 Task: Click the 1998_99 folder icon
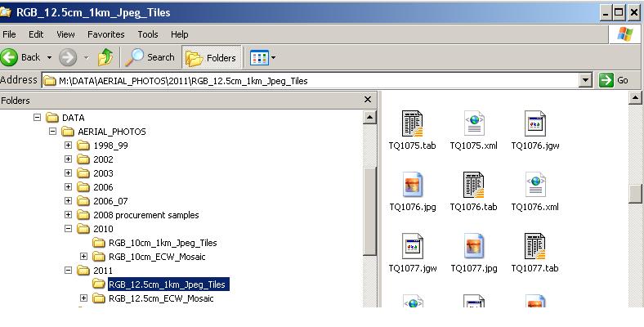coord(83,146)
